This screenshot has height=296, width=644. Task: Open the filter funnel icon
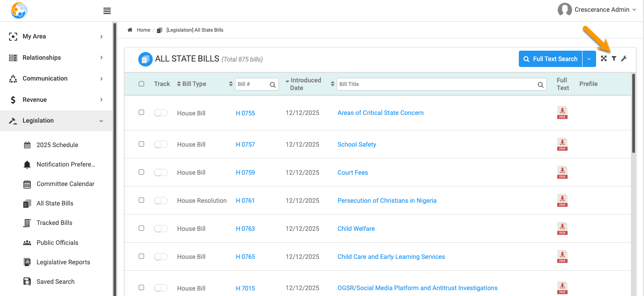614,58
